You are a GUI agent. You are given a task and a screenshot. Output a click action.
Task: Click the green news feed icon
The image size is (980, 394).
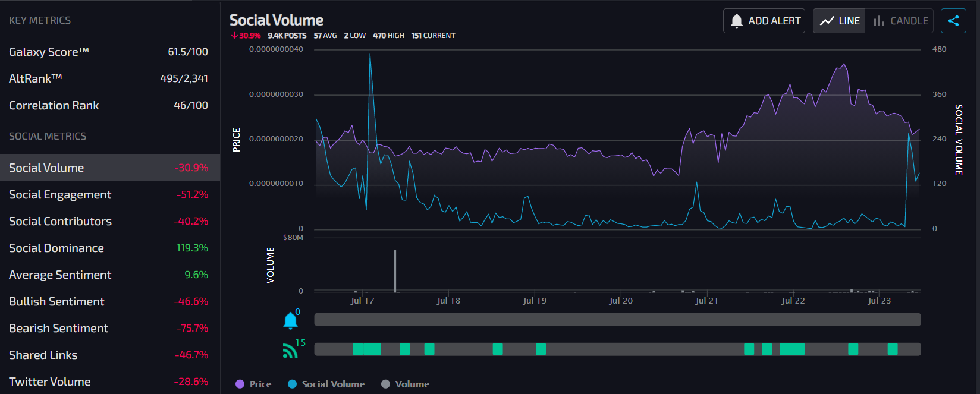(290, 351)
